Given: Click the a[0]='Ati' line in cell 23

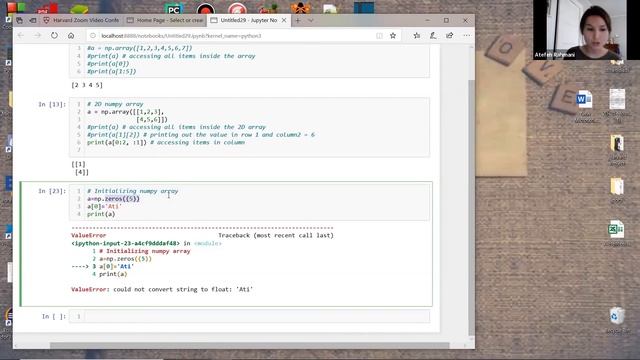Looking at the screenshot, I should (x=103, y=207).
